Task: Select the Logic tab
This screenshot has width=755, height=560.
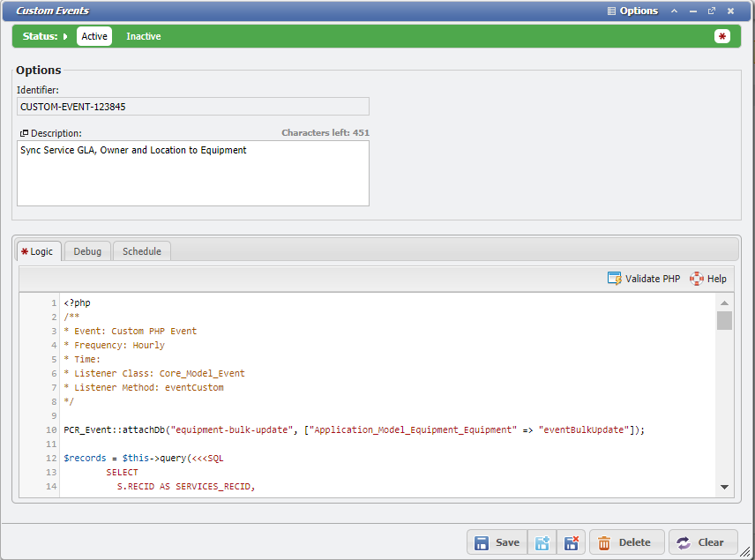Action: (38, 250)
